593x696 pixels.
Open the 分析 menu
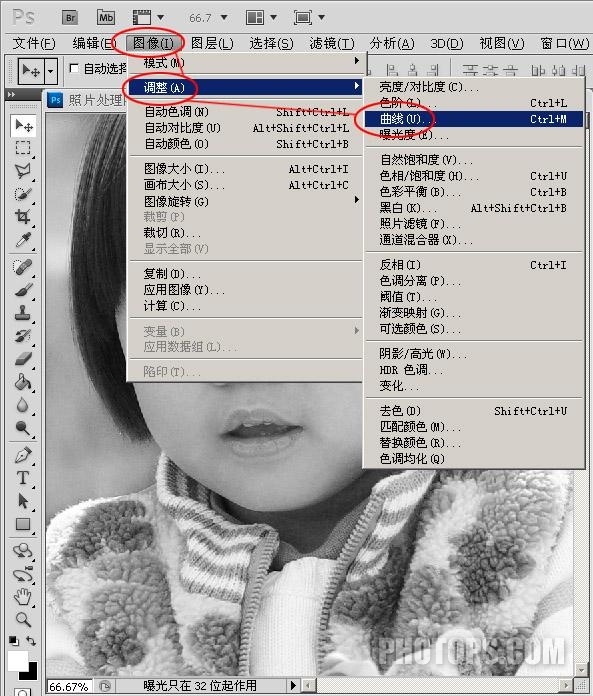point(392,44)
